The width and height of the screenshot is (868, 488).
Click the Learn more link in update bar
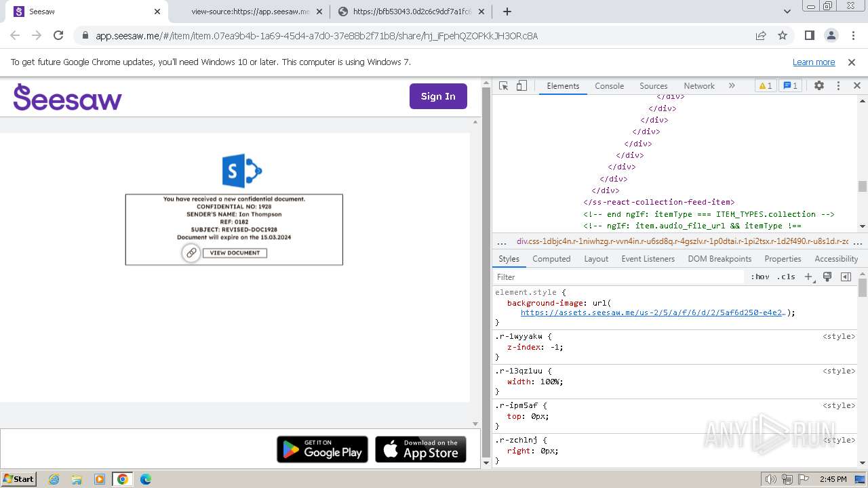click(814, 62)
